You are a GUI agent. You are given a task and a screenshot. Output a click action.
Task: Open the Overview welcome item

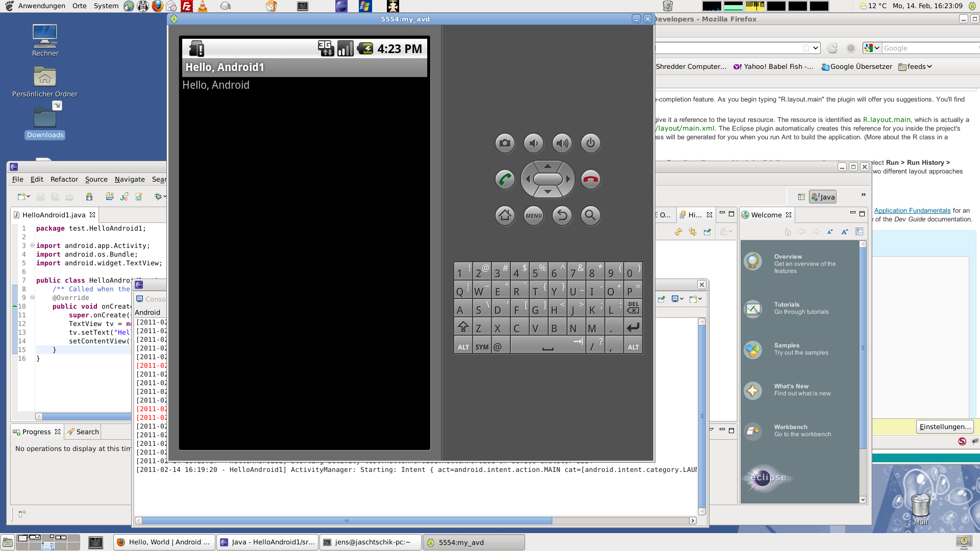point(791,263)
